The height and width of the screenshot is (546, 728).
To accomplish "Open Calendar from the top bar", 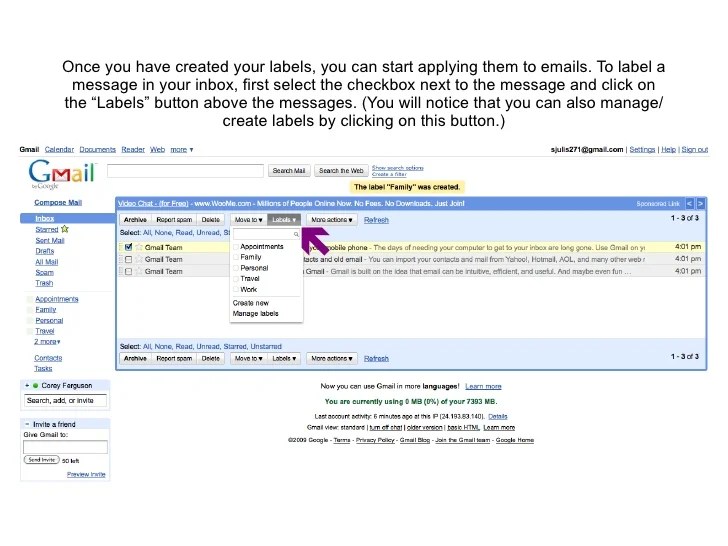I will click(x=59, y=150).
